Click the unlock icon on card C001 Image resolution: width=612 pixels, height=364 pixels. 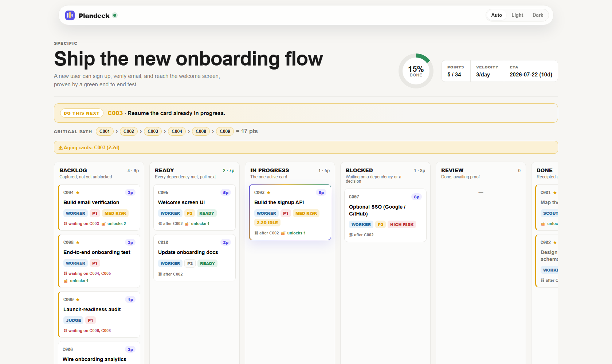[x=543, y=224]
